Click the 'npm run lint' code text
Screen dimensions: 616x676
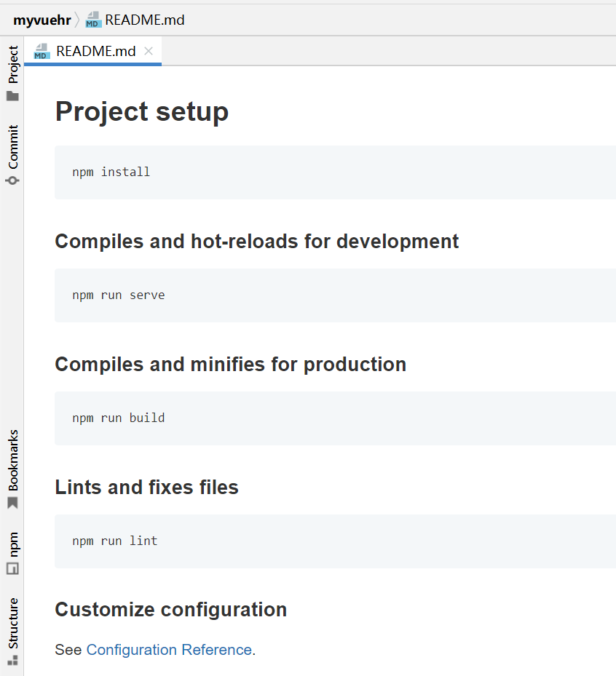[115, 541]
